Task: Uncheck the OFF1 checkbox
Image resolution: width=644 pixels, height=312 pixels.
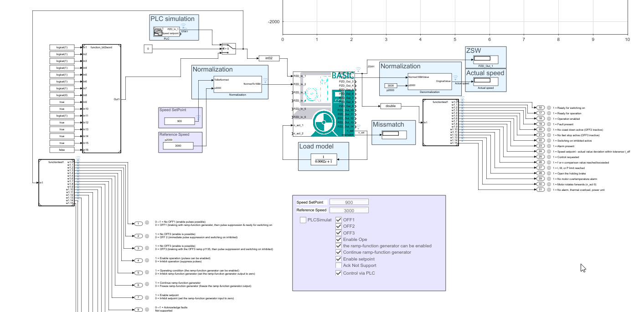Action: click(339, 220)
